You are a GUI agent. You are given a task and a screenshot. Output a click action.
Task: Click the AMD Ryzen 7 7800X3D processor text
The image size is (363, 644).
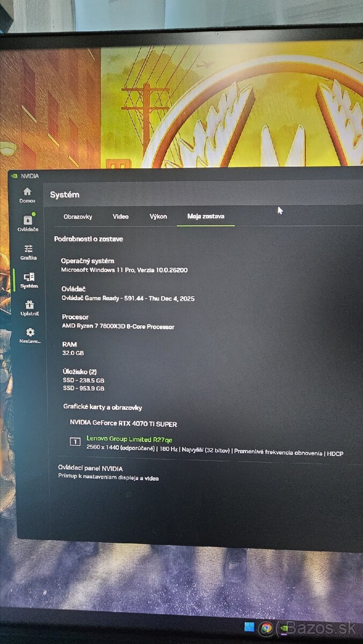(x=118, y=326)
